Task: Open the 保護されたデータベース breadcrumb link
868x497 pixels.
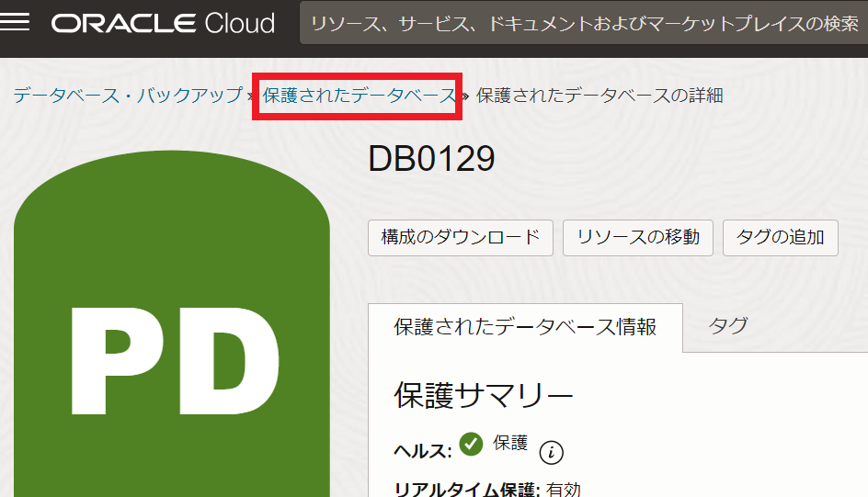Action: 360,96
